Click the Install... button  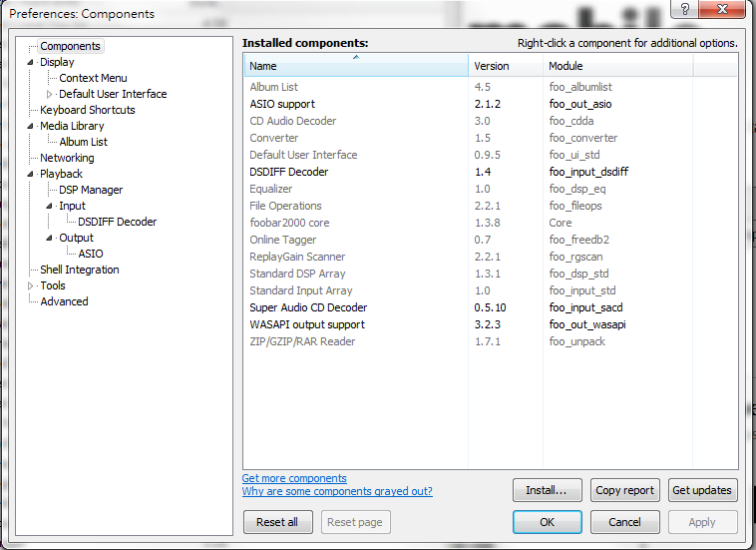pyautogui.click(x=547, y=490)
